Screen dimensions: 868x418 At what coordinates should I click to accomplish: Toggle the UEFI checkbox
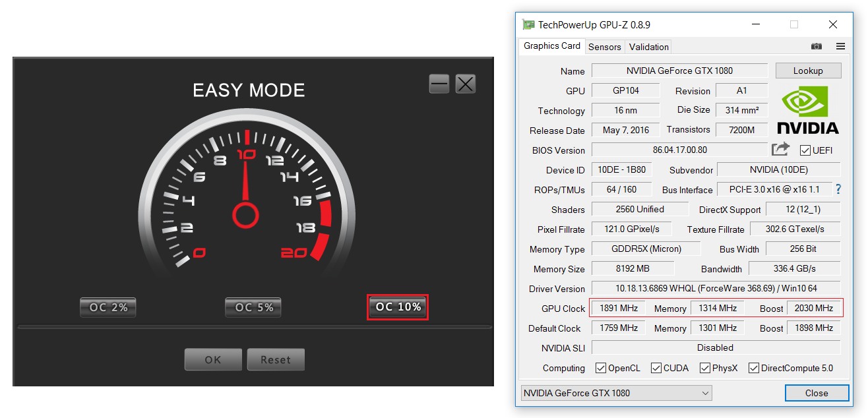(x=805, y=150)
